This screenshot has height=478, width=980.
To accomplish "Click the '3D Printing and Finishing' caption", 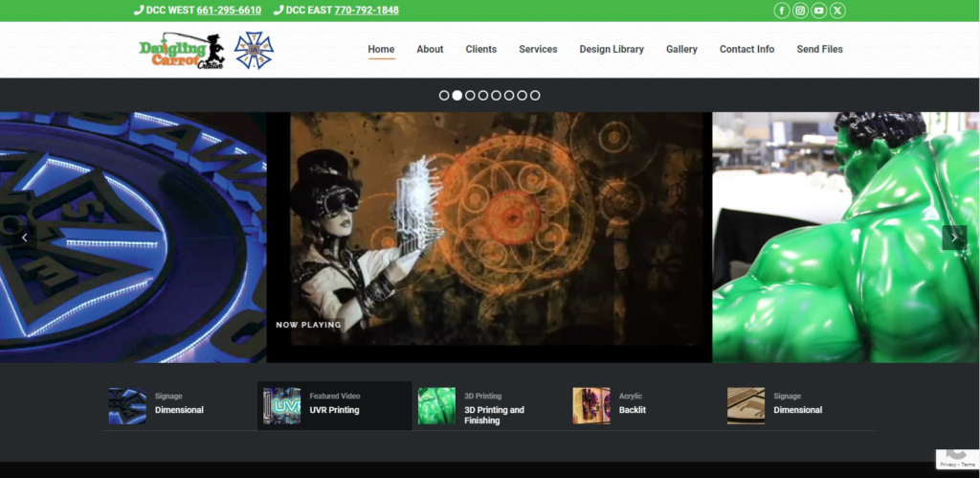I will point(495,416).
